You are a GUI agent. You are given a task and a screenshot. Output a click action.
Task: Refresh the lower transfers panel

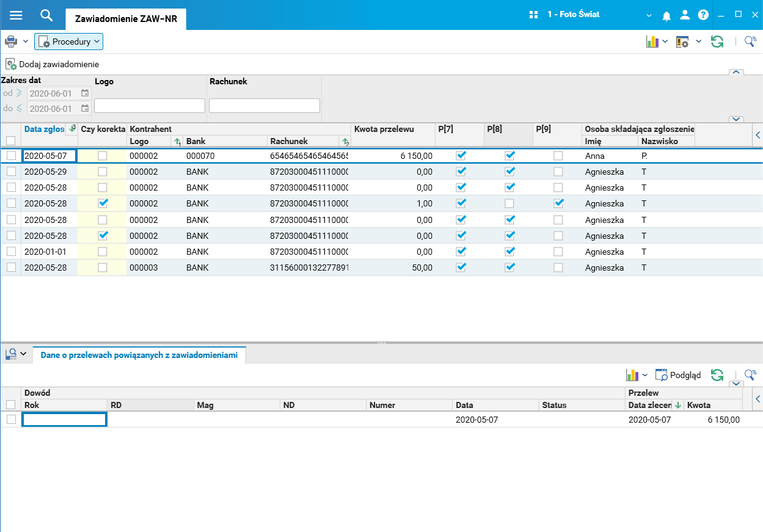[717, 375]
